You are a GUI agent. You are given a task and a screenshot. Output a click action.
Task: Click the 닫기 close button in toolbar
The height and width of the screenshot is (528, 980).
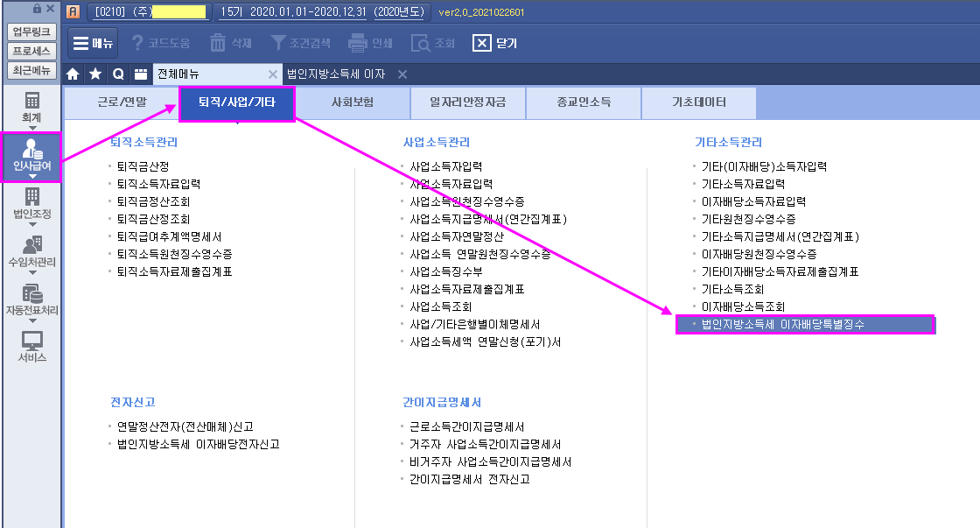[x=495, y=43]
